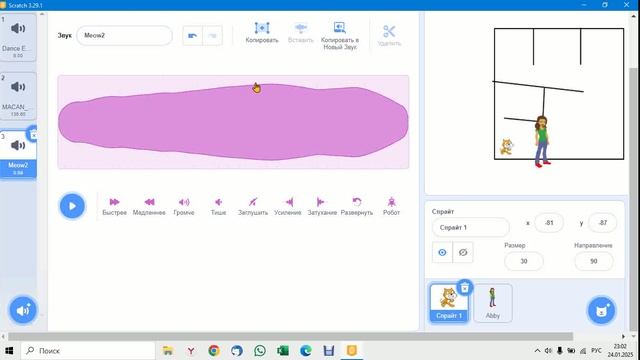
Task: Apply the Усиление (Fade in) effect
Action: [x=287, y=206]
